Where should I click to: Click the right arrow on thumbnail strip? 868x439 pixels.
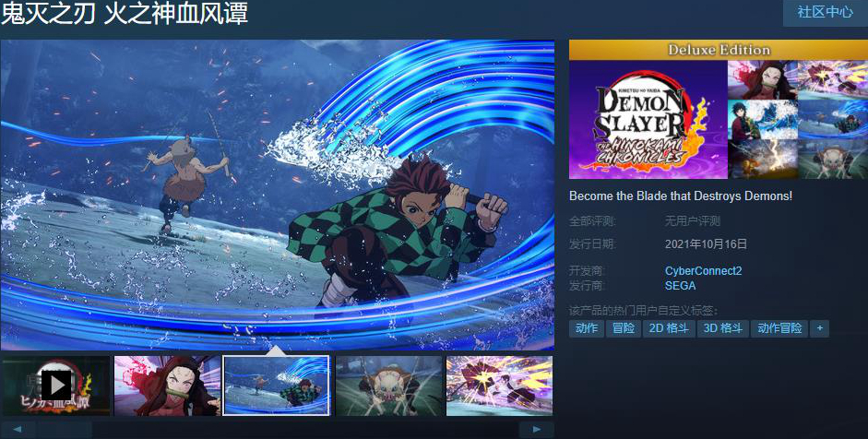point(537,430)
